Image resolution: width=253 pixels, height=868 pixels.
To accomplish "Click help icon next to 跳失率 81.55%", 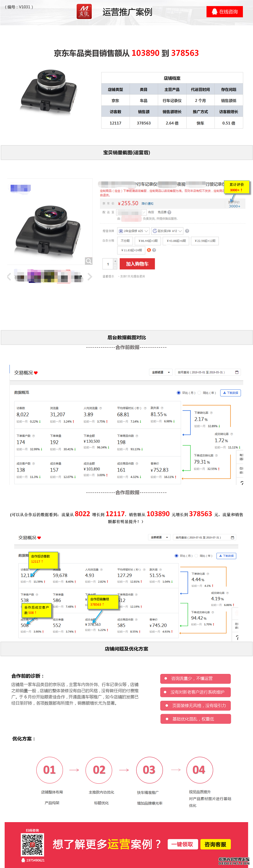I will click(162, 408).
